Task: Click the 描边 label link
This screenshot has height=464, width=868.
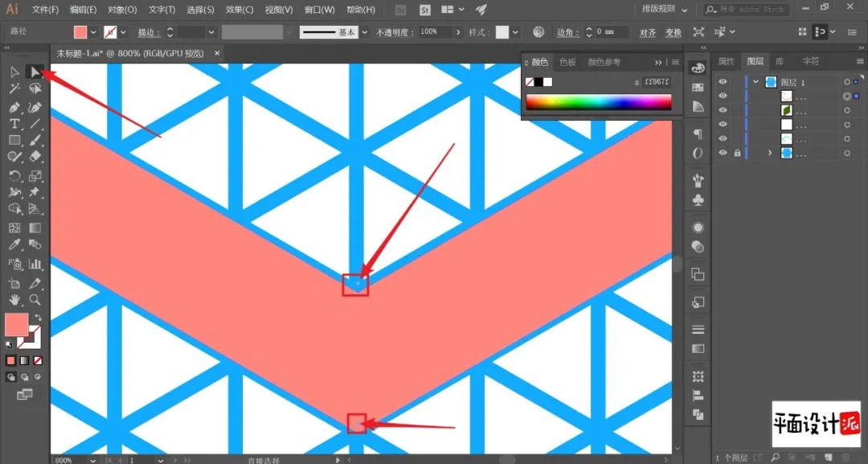Action: pyautogui.click(x=149, y=33)
